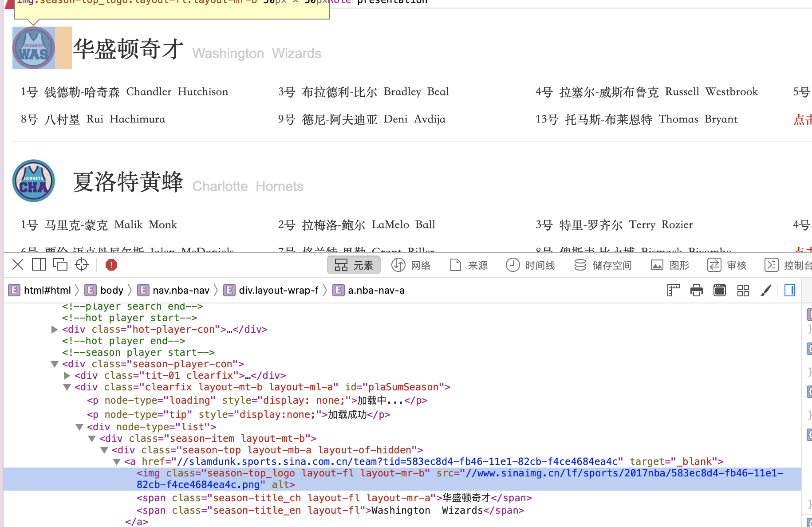Click the red error indicator icon

point(111,265)
